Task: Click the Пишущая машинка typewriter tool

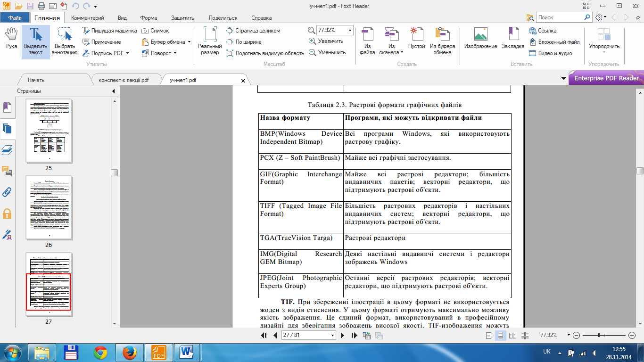Action: coord(109,31)
